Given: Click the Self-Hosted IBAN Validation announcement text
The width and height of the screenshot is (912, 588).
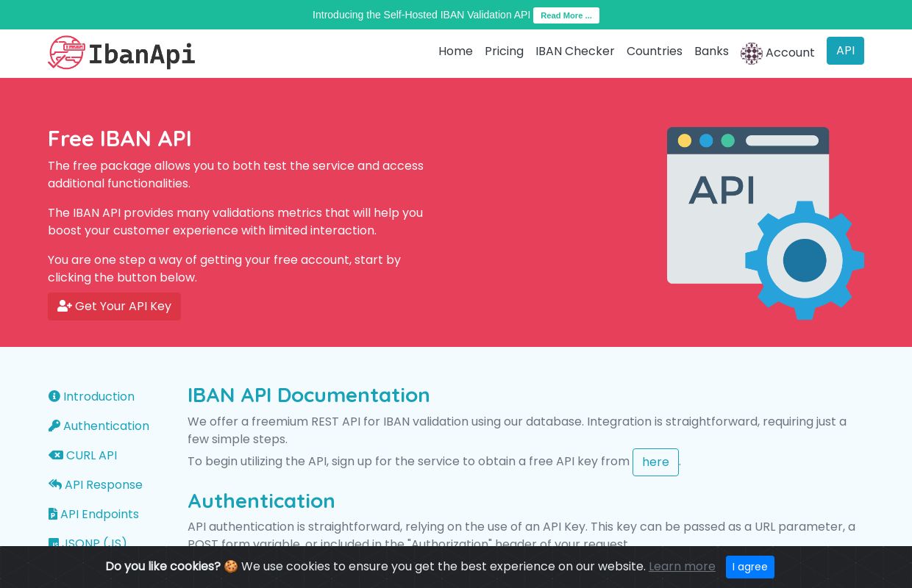Looking at the screenshot, I should pyautogui.click(x=421, y=15).
